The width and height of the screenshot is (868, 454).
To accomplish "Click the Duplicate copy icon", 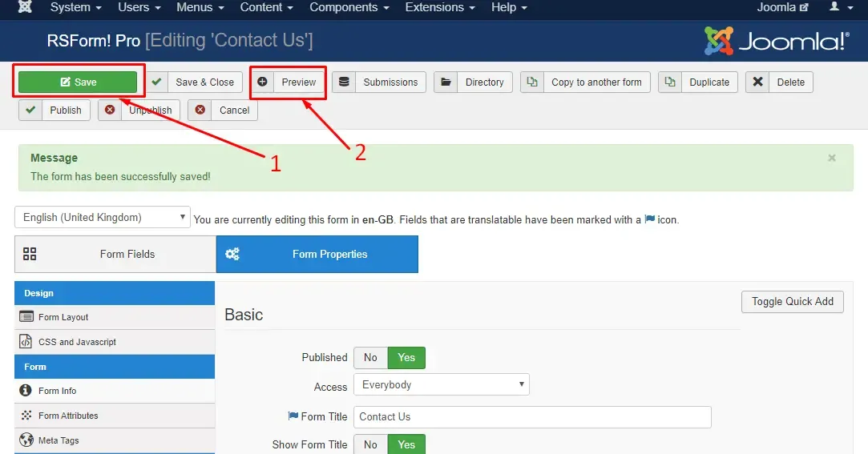I will click(x=670, y=82).
